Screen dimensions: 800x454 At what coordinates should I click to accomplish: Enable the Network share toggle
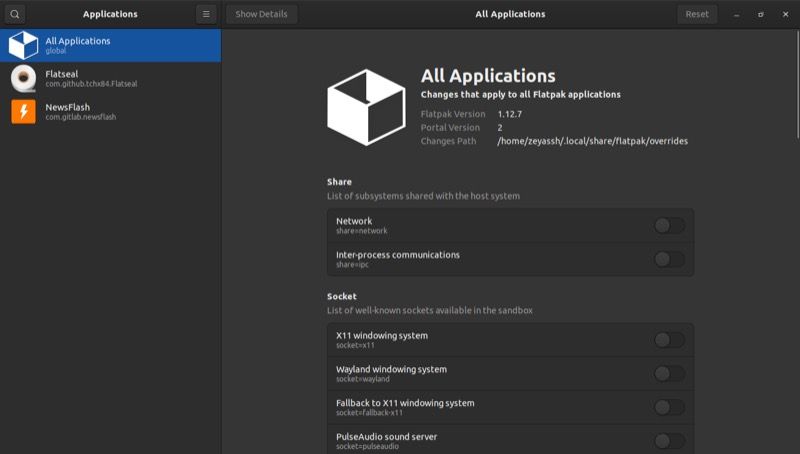tap(669, 225)
